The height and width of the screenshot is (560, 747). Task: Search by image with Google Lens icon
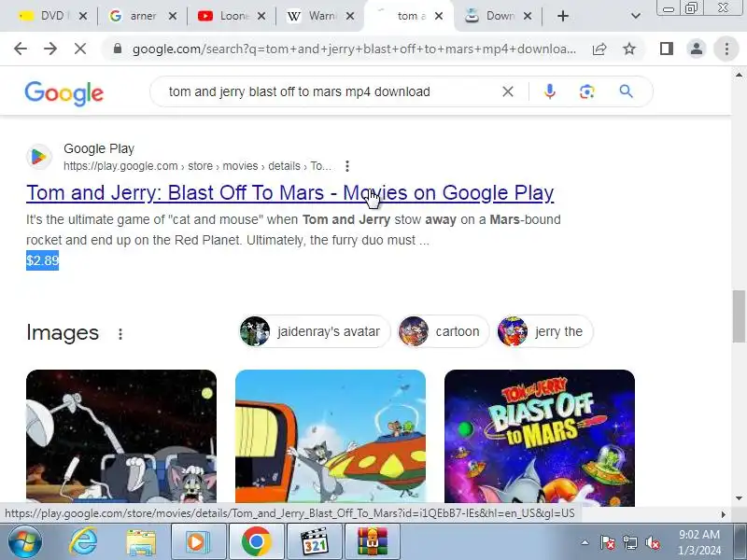click(587, 91)
